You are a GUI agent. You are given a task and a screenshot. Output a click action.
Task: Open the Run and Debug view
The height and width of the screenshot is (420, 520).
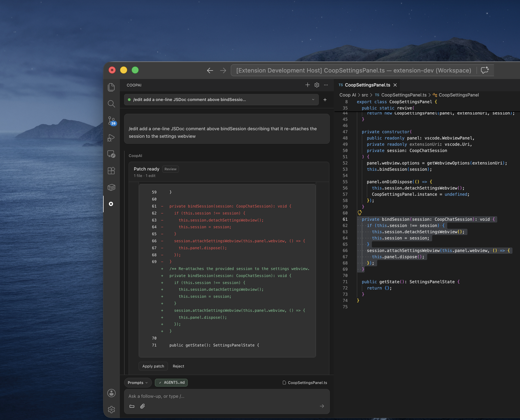[111, 137]
